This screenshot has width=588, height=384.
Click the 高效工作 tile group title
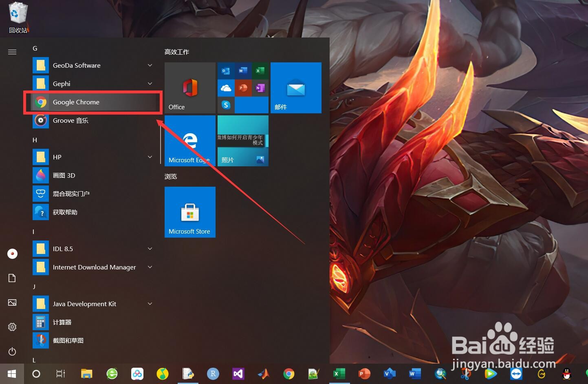point(177,52)
